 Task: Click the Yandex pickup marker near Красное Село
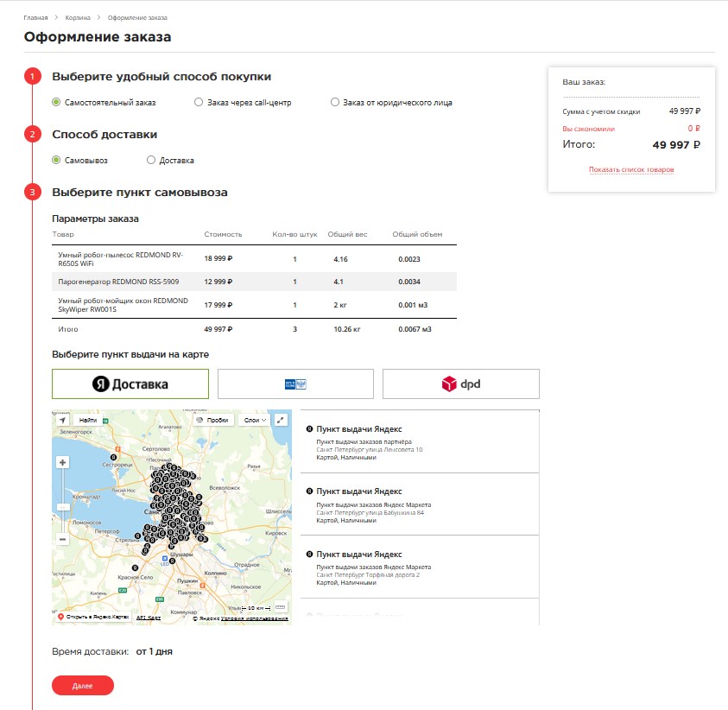(135, 567)
